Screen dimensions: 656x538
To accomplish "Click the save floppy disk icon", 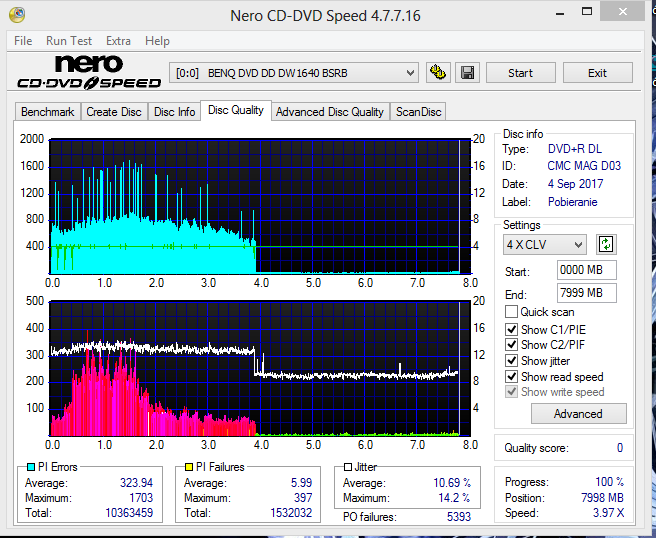I will coord(467,73).
